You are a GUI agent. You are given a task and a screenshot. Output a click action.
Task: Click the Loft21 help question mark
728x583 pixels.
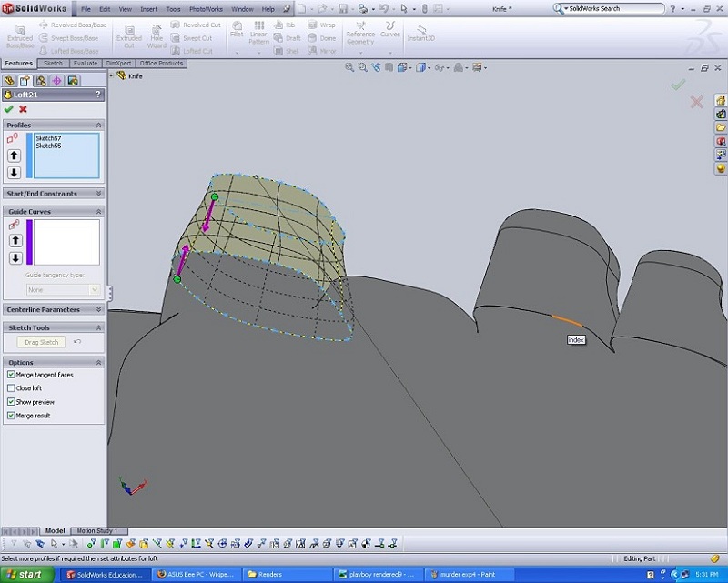coord(99,95)
